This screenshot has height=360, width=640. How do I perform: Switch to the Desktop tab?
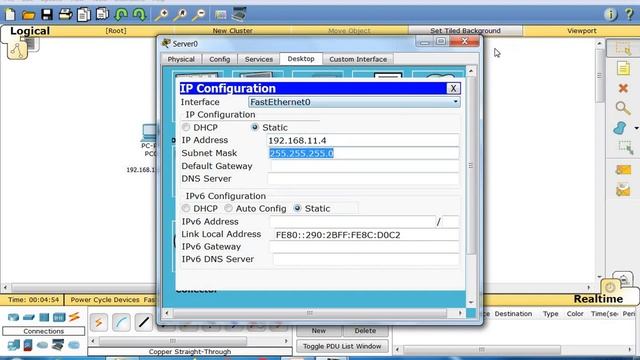pyautogui.click(x=301, y=59)
